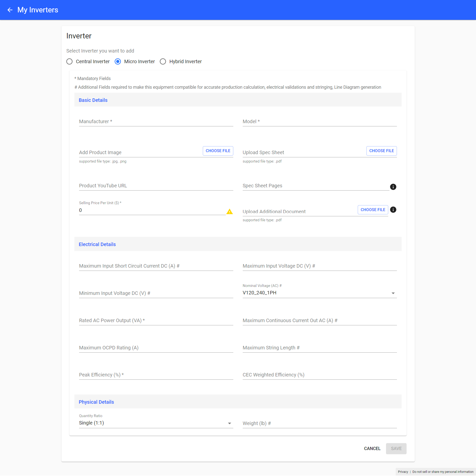This screenshot has width=476, height=476.
Task: Click the SAVE button
Action: 396,448
